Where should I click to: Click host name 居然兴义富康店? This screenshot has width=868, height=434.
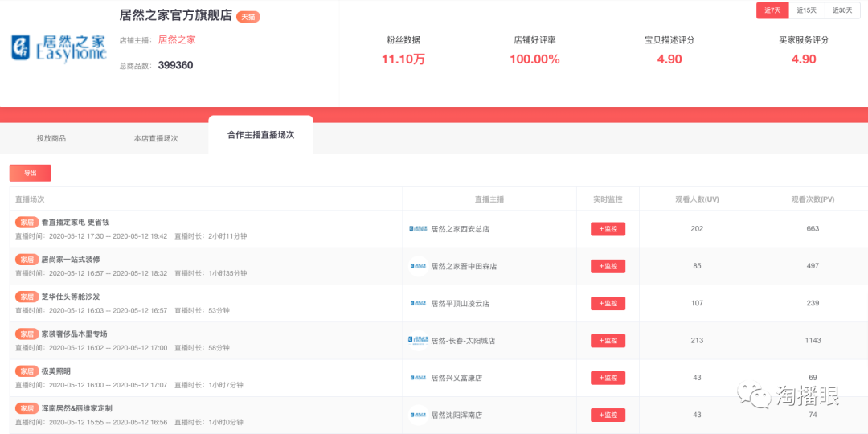click(457, 378)
